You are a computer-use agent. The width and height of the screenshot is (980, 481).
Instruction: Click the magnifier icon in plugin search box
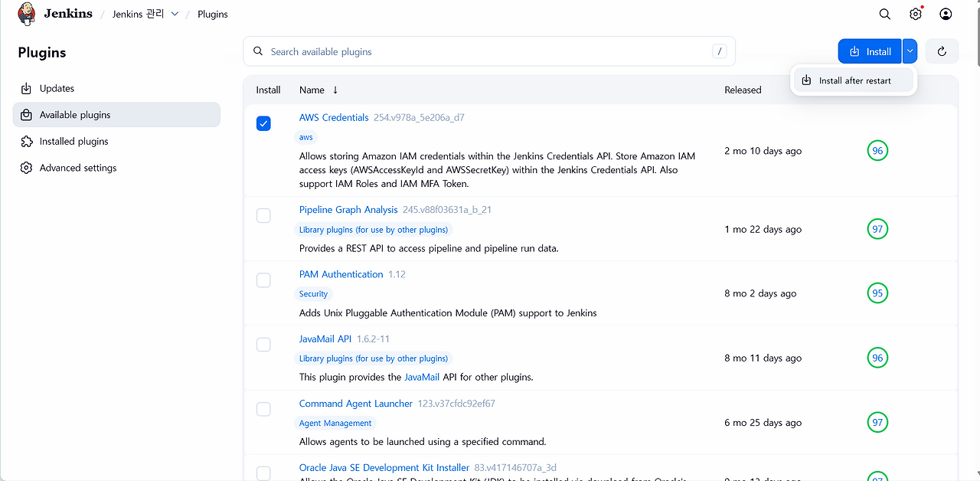point(258,51)
